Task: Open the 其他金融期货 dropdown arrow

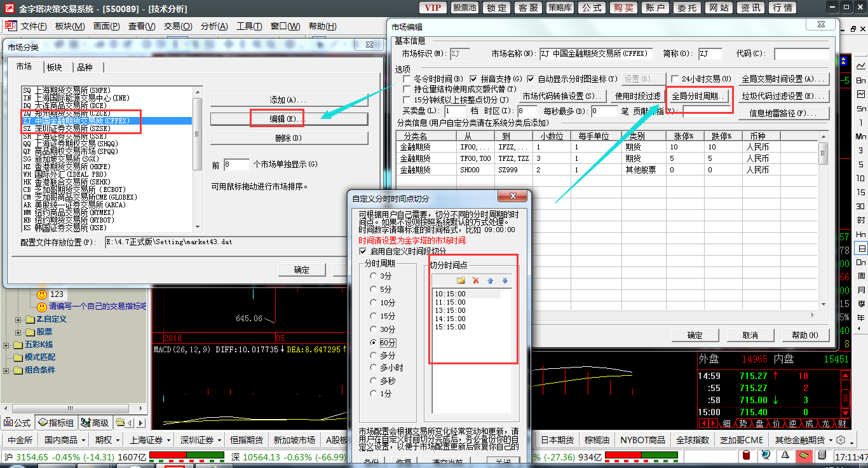Action: (830, 440)
